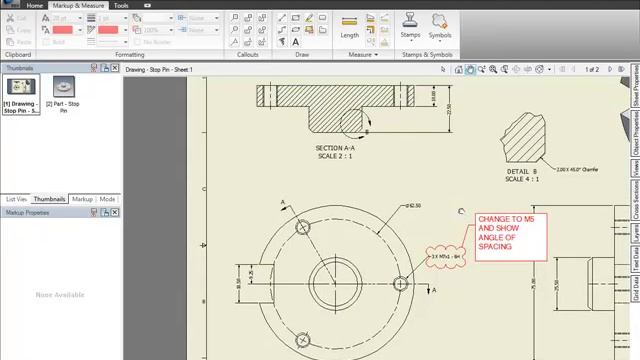The image size is (640, 360).
Task: Open the line weight dropdown
Action: (x=125, y=18)
